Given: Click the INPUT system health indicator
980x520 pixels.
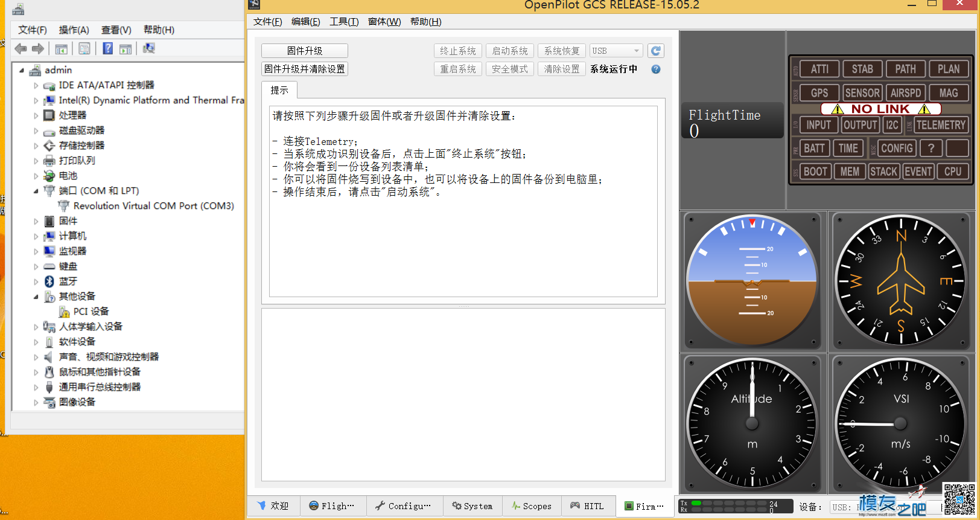Looking at the screenshot, I should point(819,125).
